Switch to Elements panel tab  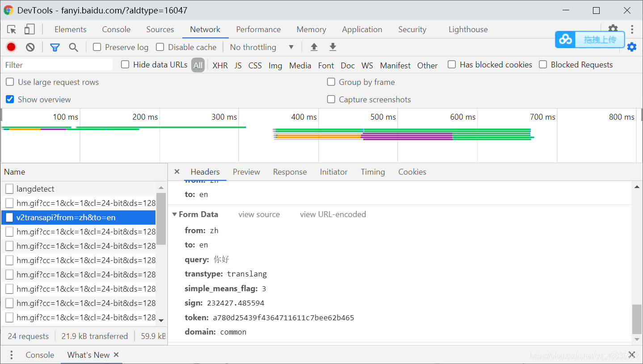point(71,29)
